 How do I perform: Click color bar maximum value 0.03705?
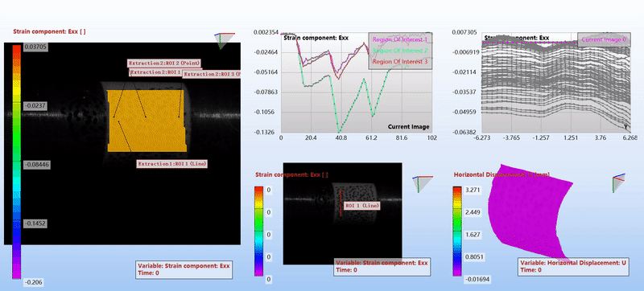[35, 47]
